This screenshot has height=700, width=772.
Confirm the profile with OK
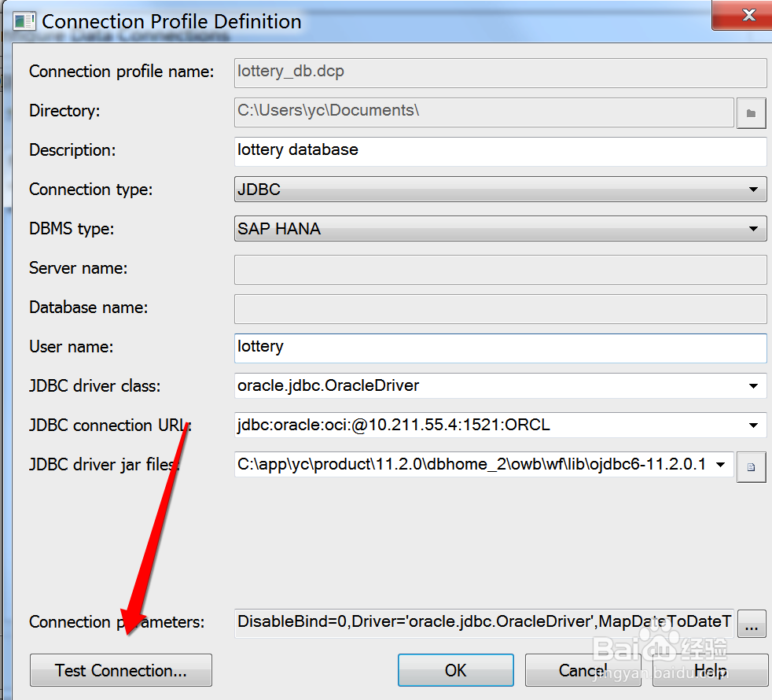coord(455,670)
